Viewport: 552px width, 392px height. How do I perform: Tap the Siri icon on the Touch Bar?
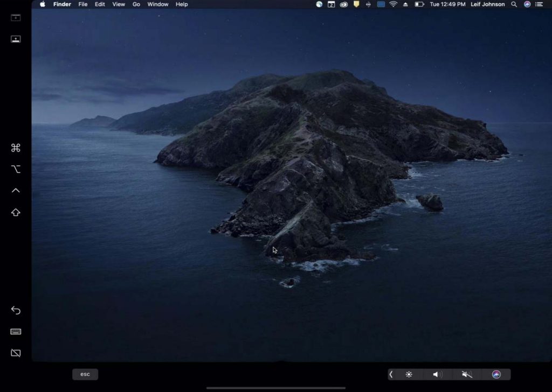[x=496, y=374]
